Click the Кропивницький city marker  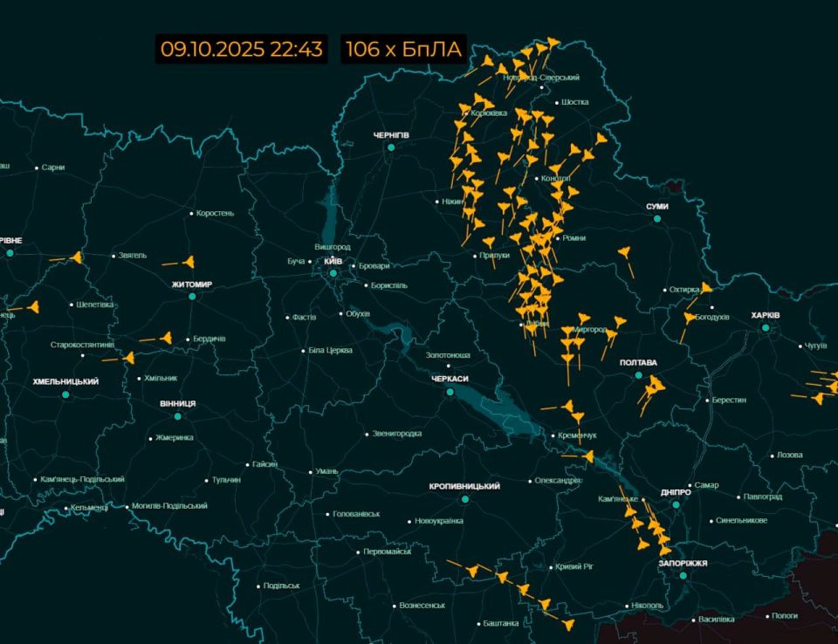click(x=464, y=498)
